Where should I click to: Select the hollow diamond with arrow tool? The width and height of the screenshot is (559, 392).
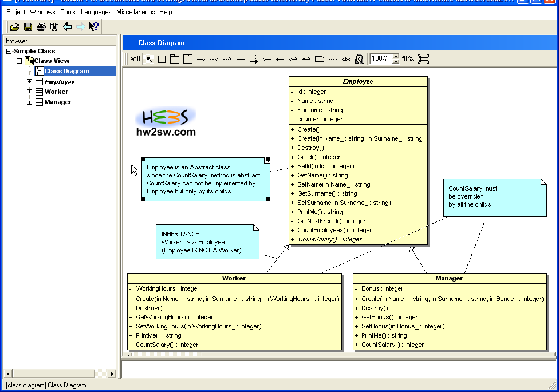(293, 59)
